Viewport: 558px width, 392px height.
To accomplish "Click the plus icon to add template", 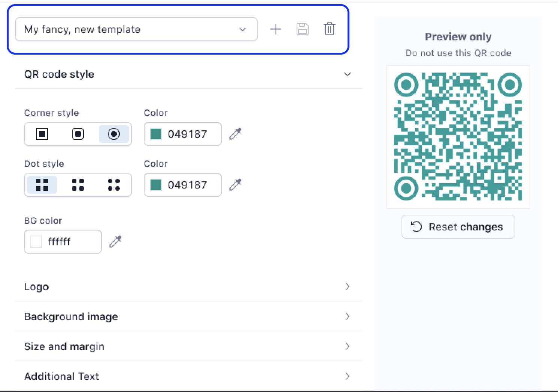I will tap(276, 29).
